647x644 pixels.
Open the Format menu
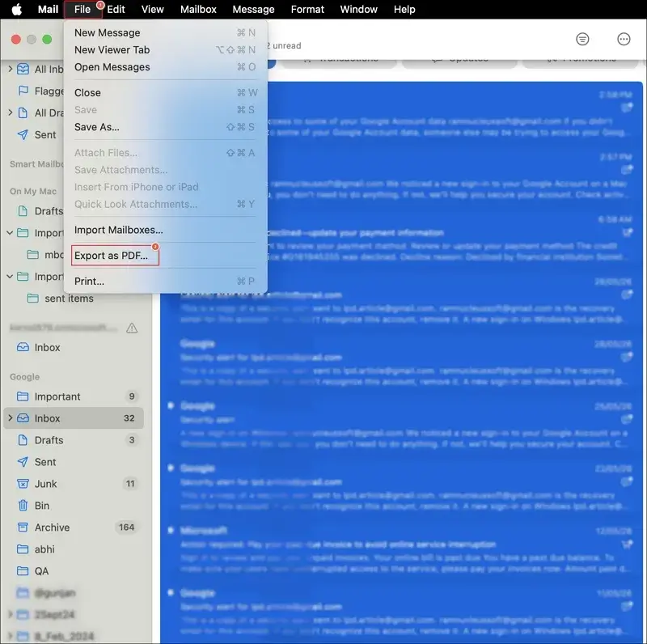pos(307,9)
